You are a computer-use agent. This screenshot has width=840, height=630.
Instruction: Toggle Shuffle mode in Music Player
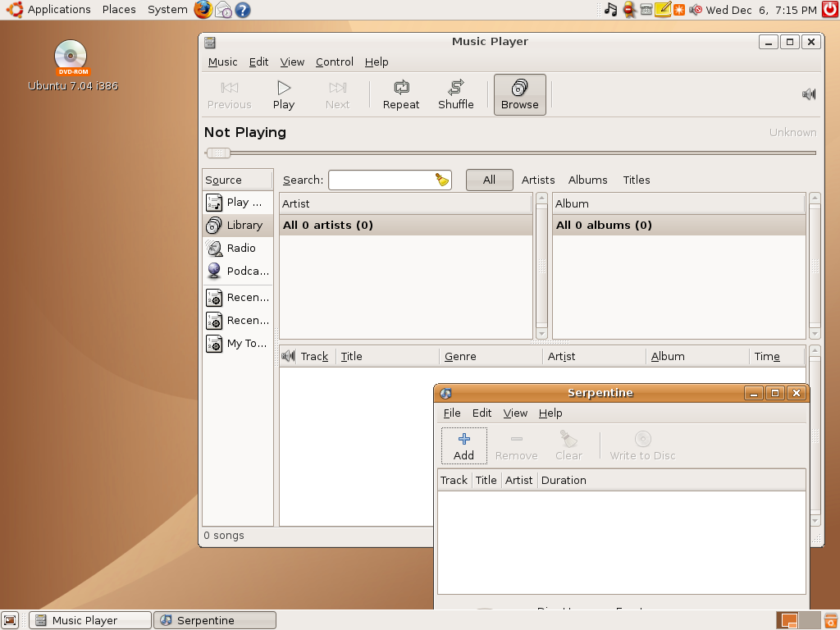pos(456,95)
